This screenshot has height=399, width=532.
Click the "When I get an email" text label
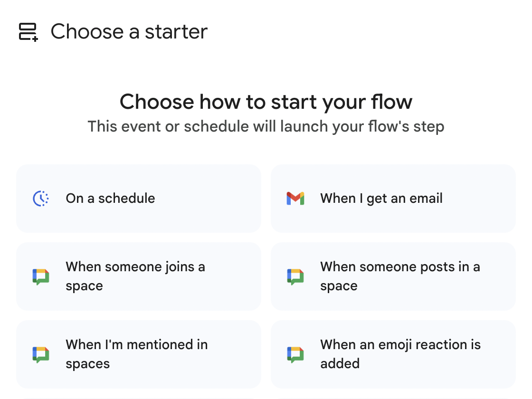(x=381, y=198)
